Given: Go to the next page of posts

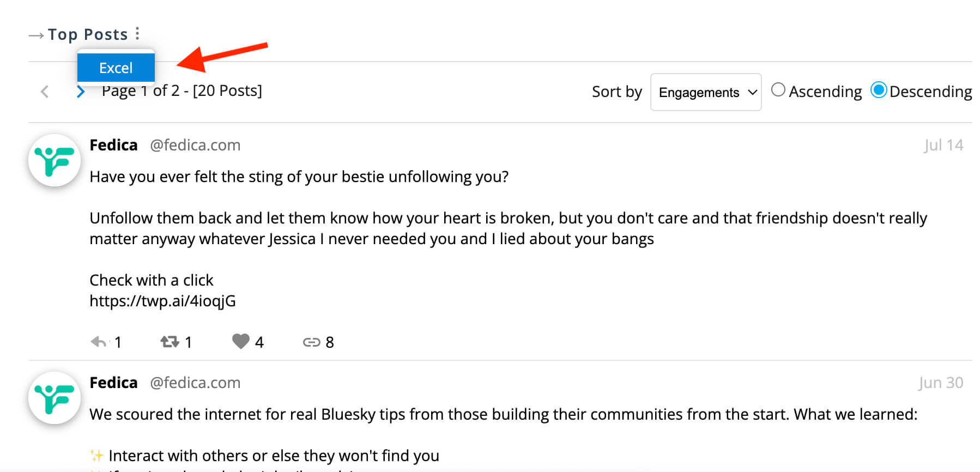Looking at the screenshot, I should click(x=81, y=92).
